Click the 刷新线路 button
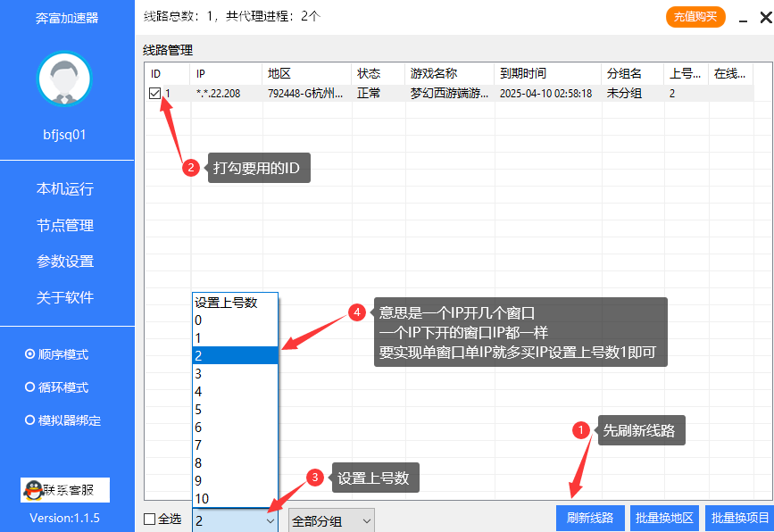Image resolution: width=774 pixels, height=532 pixels. click(x=590, y=518)
